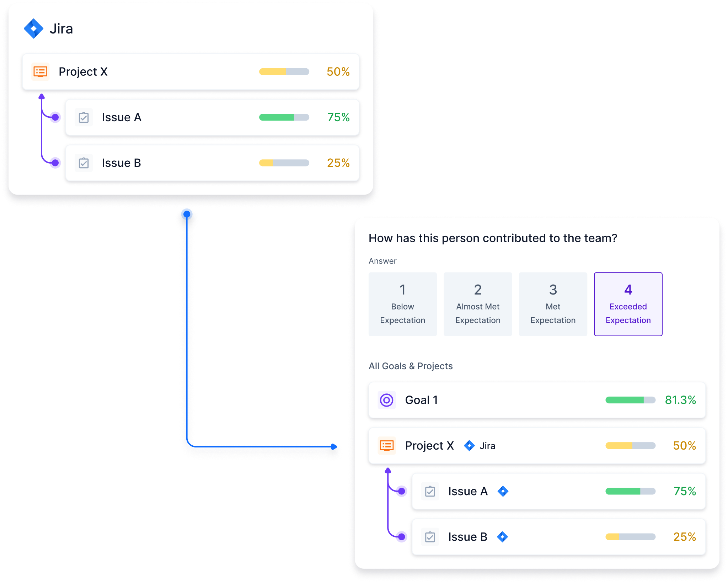Select rating 1 Below Expectation
The height and width of the screenshot is (583, 728).
point(402,304)
